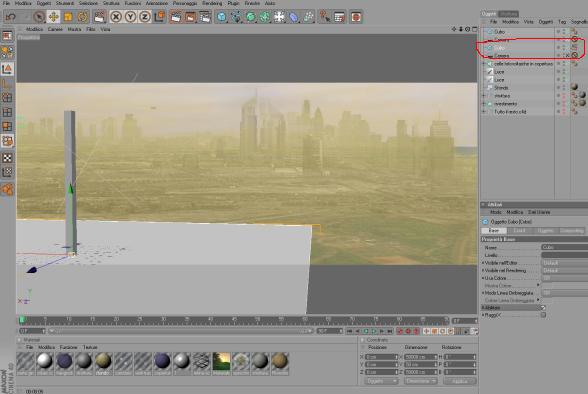This screenshot has height=394, width=588.
Task: Open render settings icon
Action: [205, 17]
